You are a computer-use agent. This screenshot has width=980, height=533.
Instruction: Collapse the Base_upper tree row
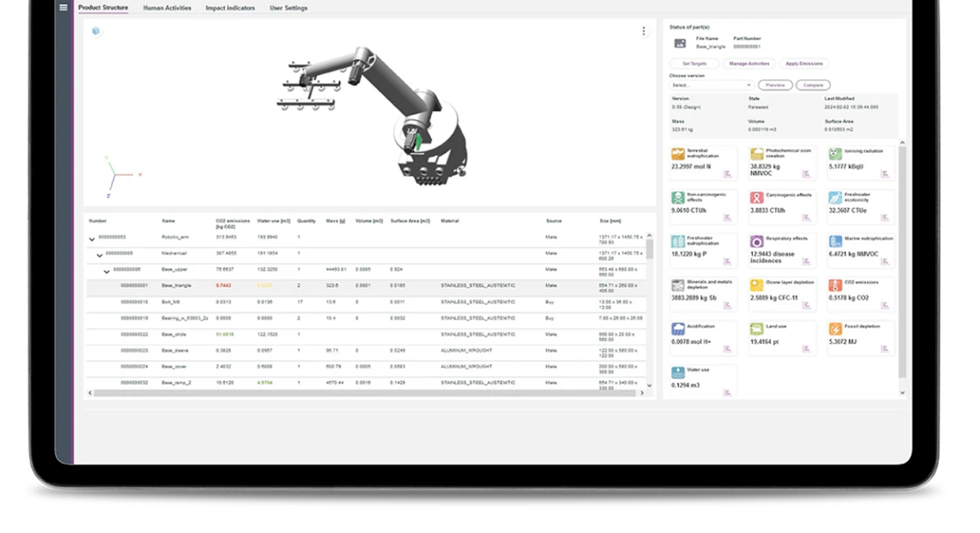click(107, 271)
